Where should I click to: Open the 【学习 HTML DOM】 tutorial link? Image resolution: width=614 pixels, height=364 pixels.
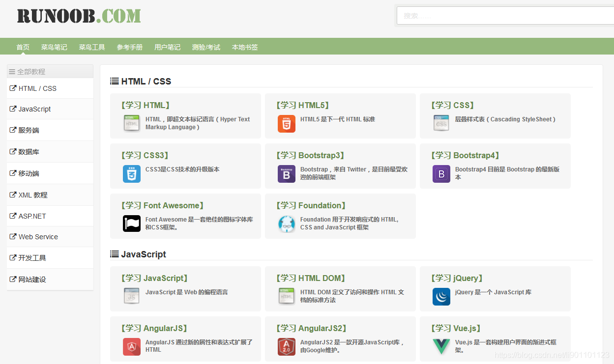coord(311,278)
